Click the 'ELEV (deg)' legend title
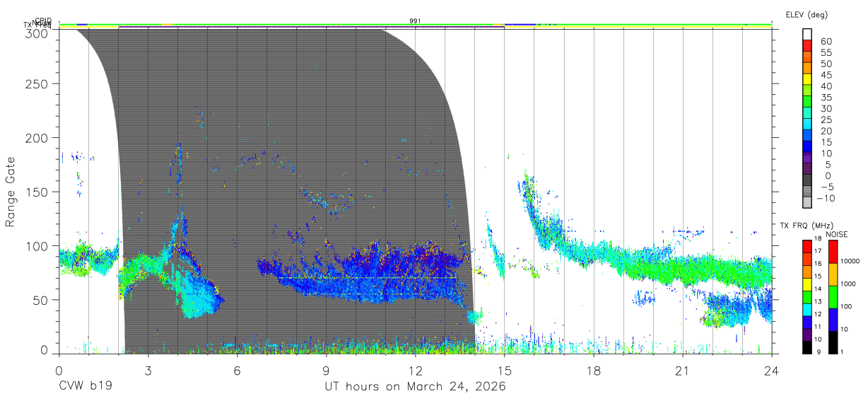The width and height of the screenshot is (868, 401). click(x=807, y=15)
